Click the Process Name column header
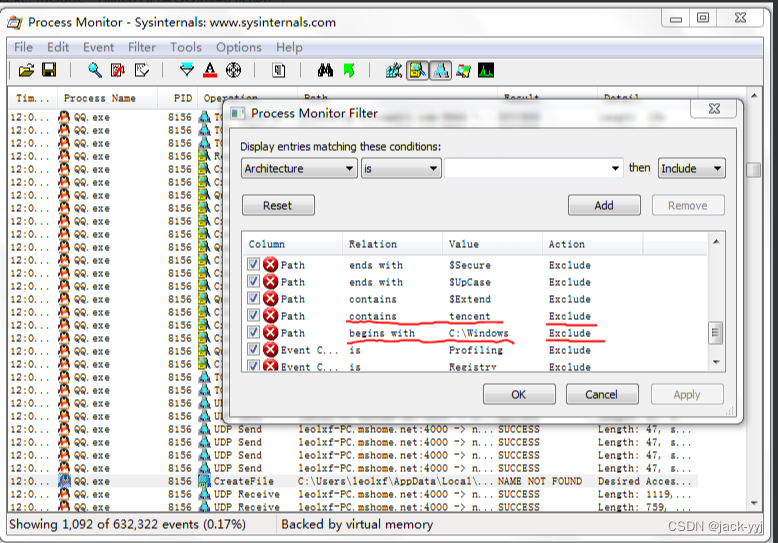Image resolution: width=778 pixels, height=543 pixels. 107,98
